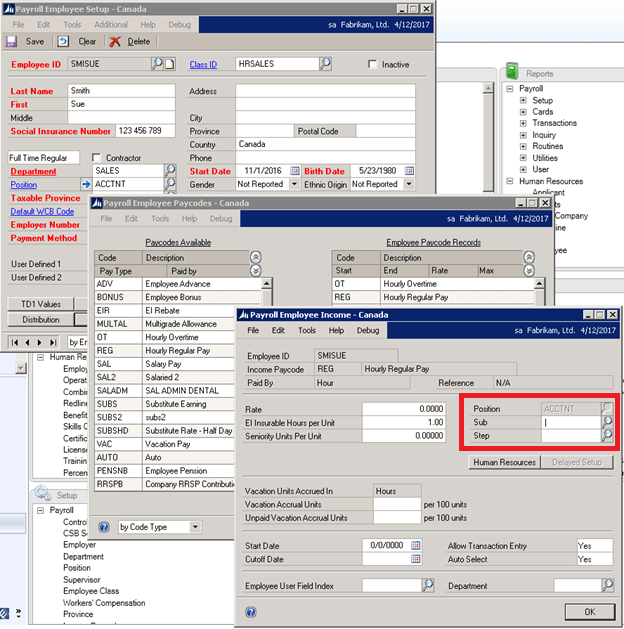Open the Start Date calendar picker
This screenshot has height=629, width=624.
click(x=295, y=171)
